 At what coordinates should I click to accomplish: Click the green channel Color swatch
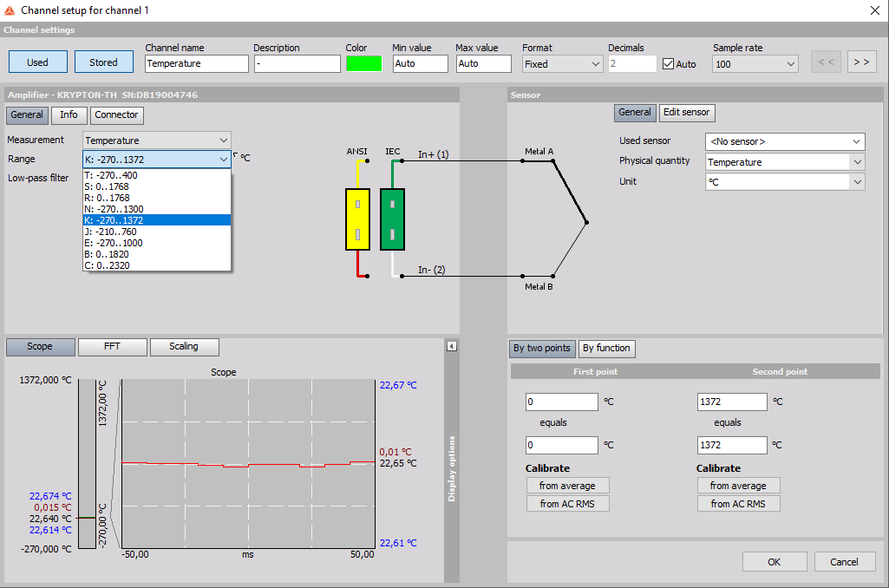tap(364, 63)
